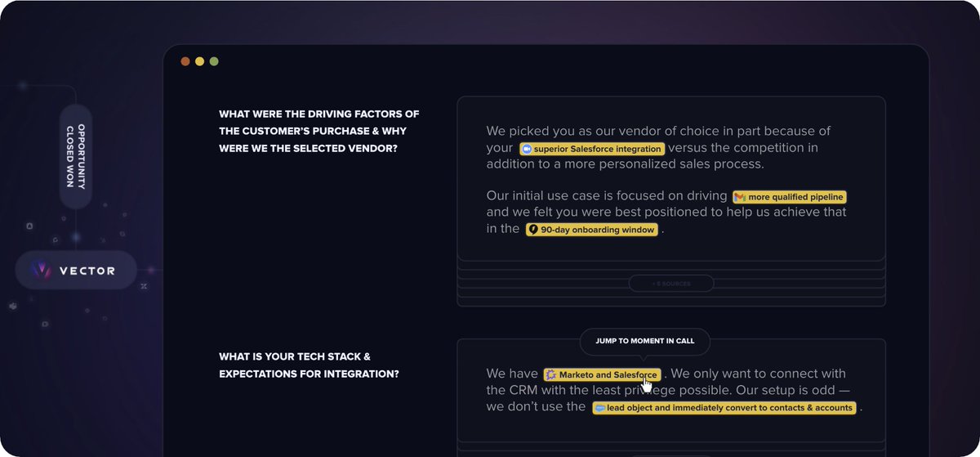Select the 'What is your tech stack' question heading
Screen dimensions: 980x457
pos(309,365)
